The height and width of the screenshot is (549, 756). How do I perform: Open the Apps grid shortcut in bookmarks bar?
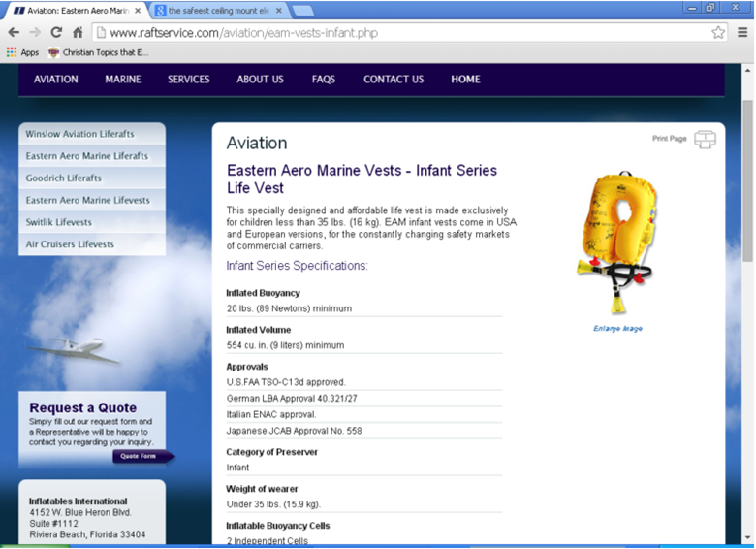(22, 52)
